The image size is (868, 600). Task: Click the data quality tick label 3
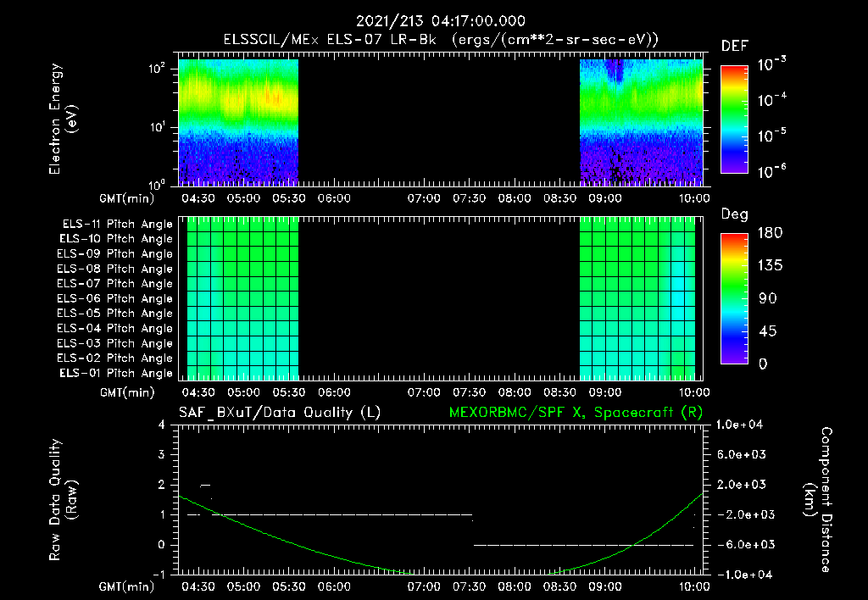tap(161, 454)
